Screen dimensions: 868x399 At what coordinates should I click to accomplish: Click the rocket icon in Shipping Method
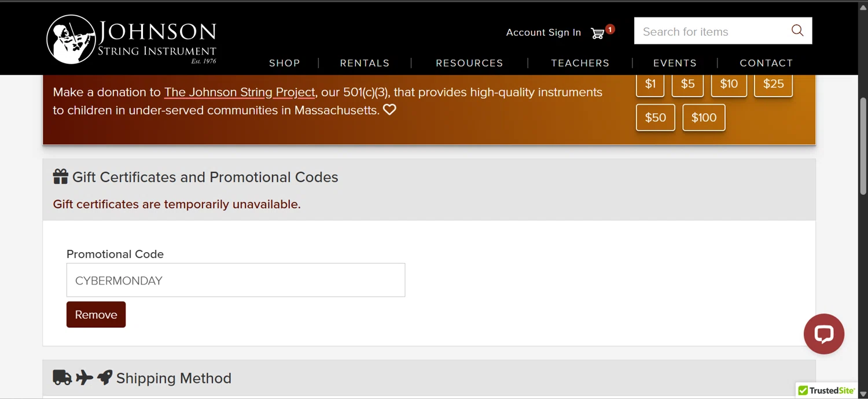pyautogui.click(x=105, y=378)
